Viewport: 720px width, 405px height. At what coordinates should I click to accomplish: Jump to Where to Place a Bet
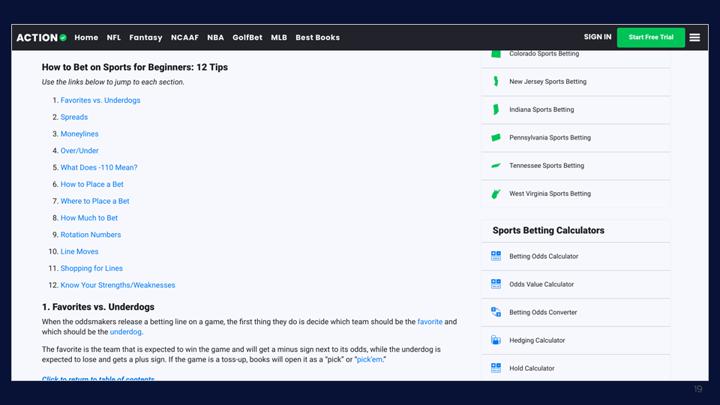coord(95,201)
